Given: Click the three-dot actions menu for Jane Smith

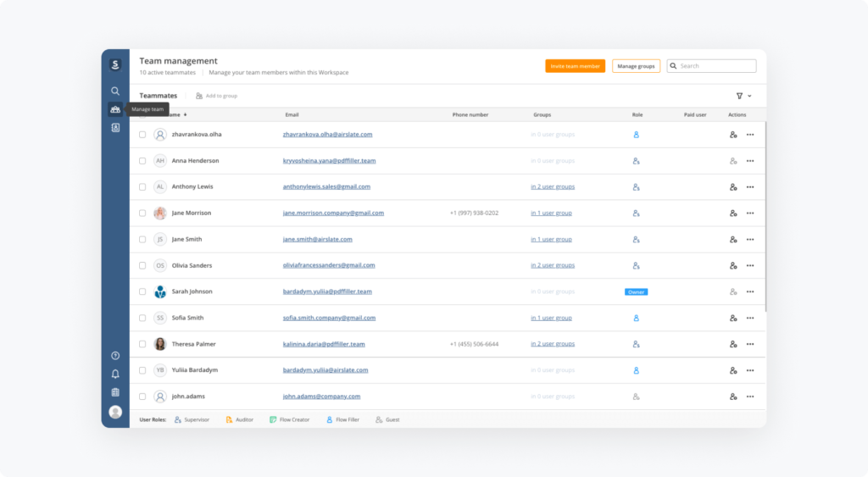Looking at the screenshot, I should 750,240.
